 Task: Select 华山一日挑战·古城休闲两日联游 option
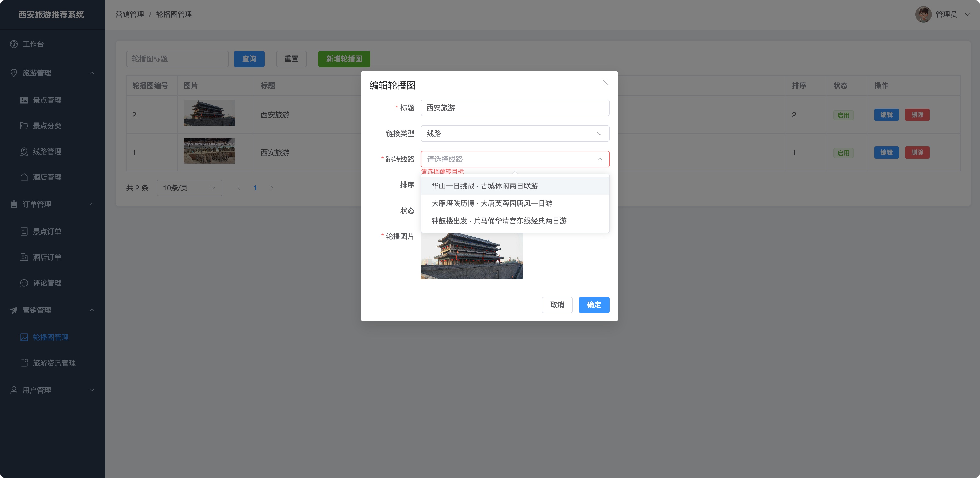515,186
